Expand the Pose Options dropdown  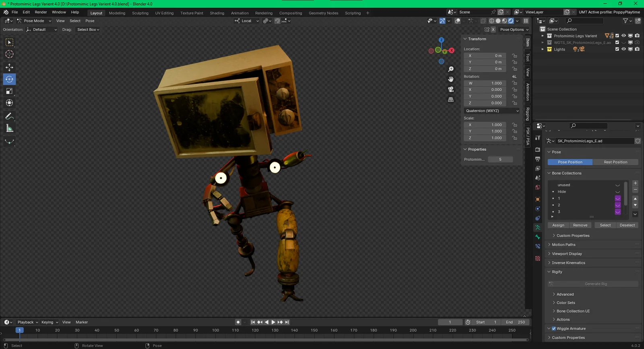point(514,29)
